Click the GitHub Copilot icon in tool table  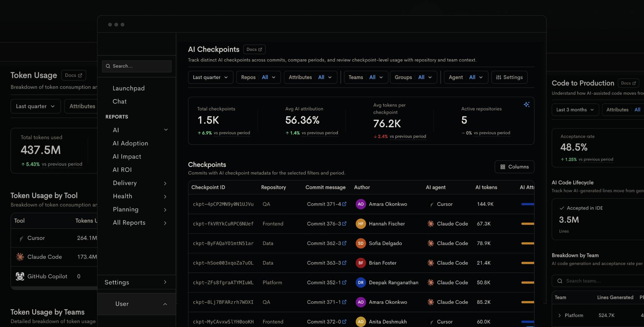tap(20, 276)
